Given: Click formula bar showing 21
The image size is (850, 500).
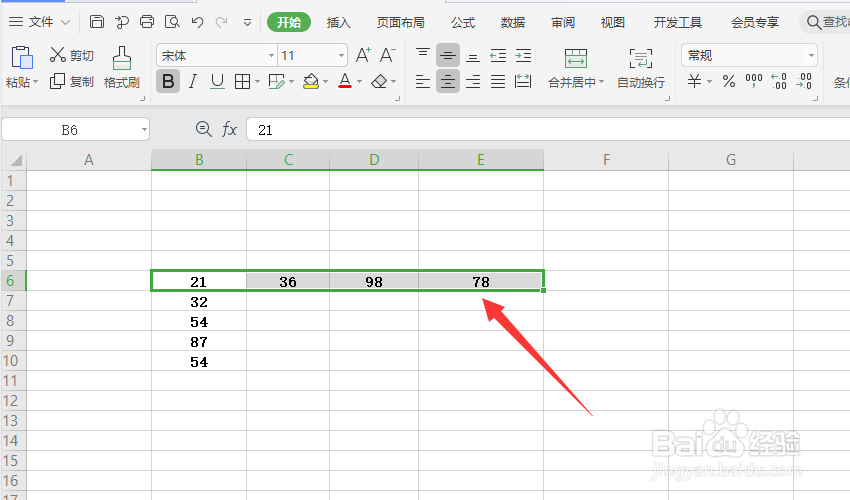Looking at the screenshot, I should 548,130.
